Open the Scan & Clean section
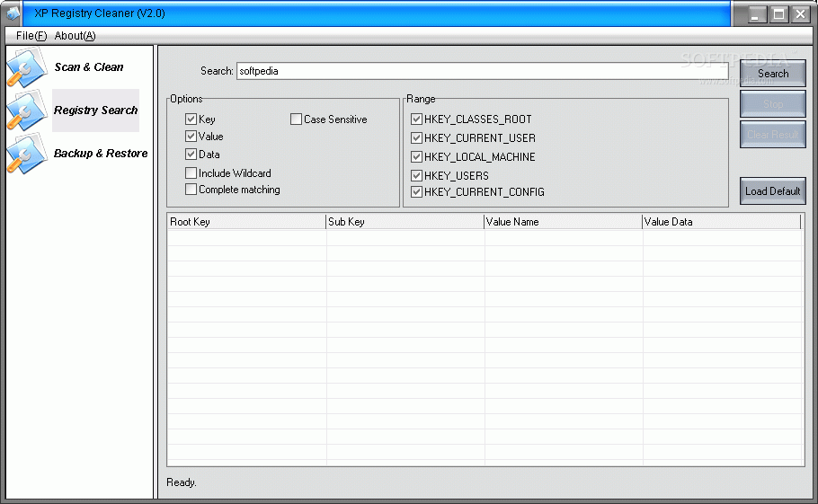 (x=89, y=67)
